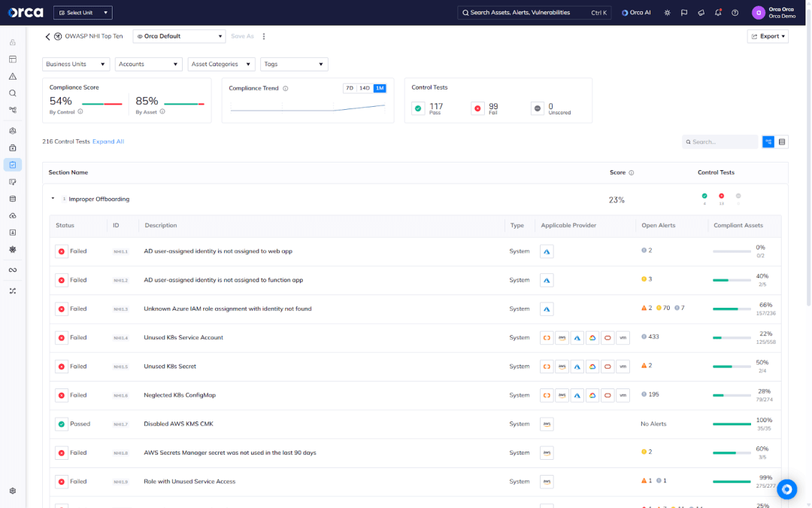The width and height of the screenshot is (812, 508).
Task: Open Unused K8s Service Account control
Action: pos(183,337)
